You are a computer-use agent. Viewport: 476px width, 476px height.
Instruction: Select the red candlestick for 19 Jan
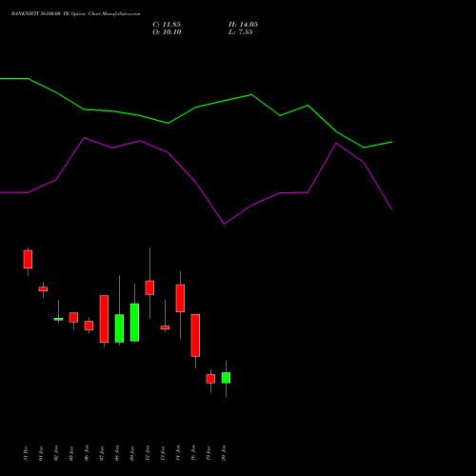(x=210, y=379)
